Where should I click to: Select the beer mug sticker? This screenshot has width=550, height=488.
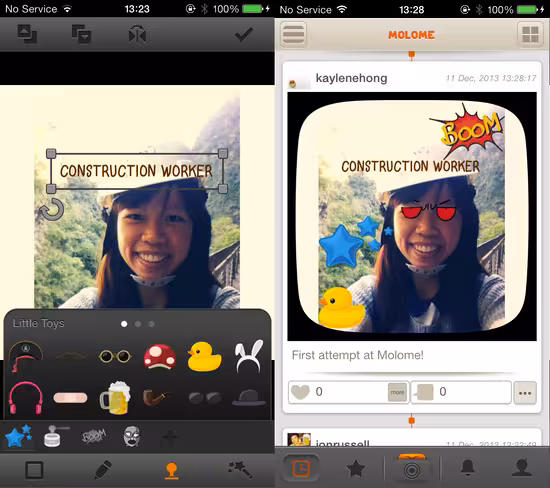pyautogui.click(x=115, y=398)
